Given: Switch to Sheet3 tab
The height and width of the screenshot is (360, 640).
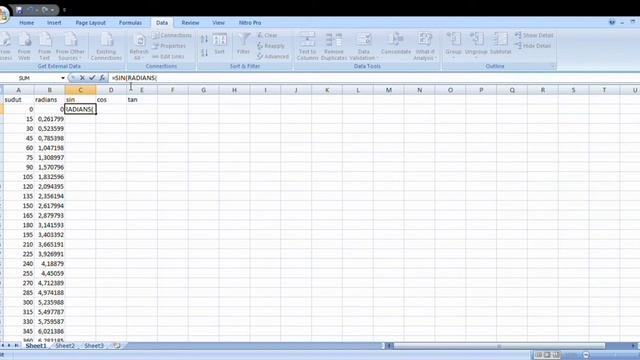Looking at the screenshot, I should pyautogui.click(x=94, y=346).
